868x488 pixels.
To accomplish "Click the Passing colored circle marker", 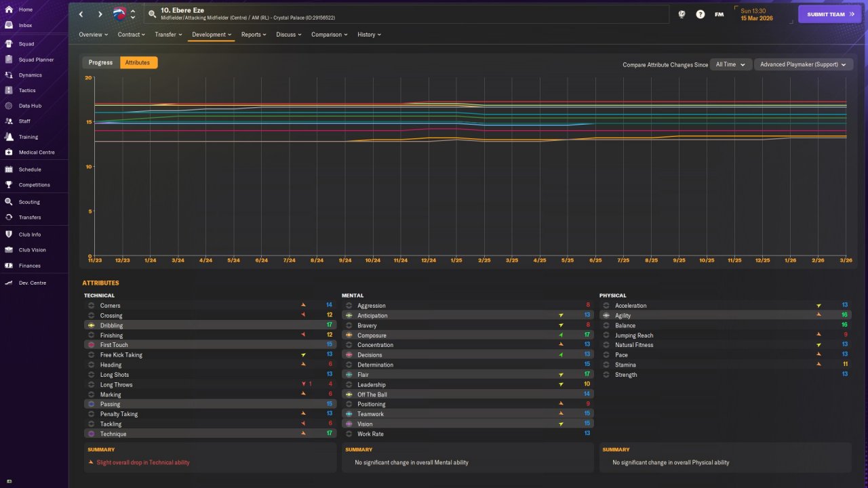I will coord(91,404).
